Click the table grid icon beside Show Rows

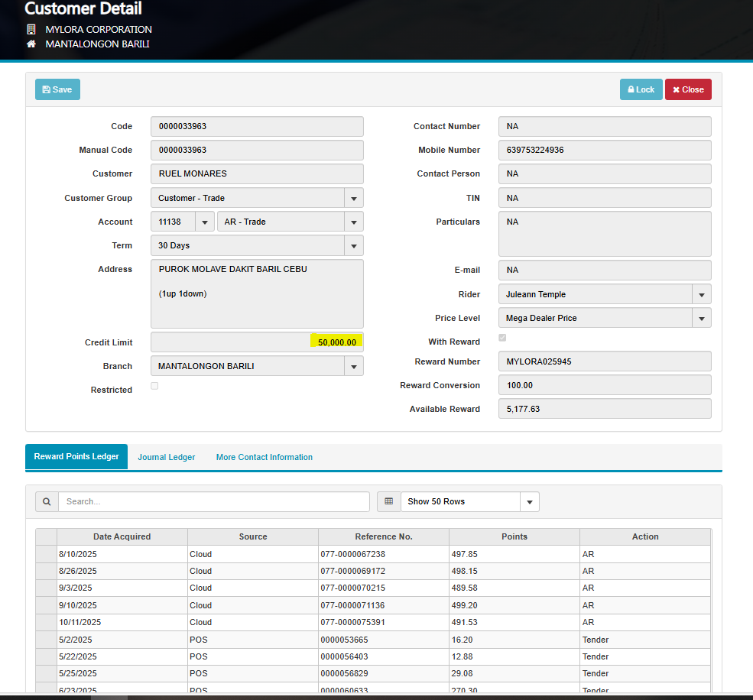(x=388, y=502)
